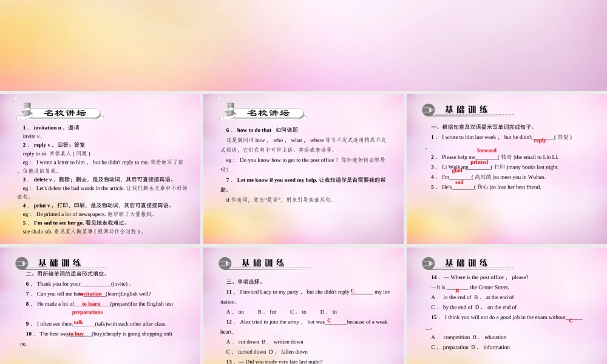This screenshot has width=607, height=364.
Task: Click the arrow icon on the bottom-left 基础训练 header
Action: point(22,262)
